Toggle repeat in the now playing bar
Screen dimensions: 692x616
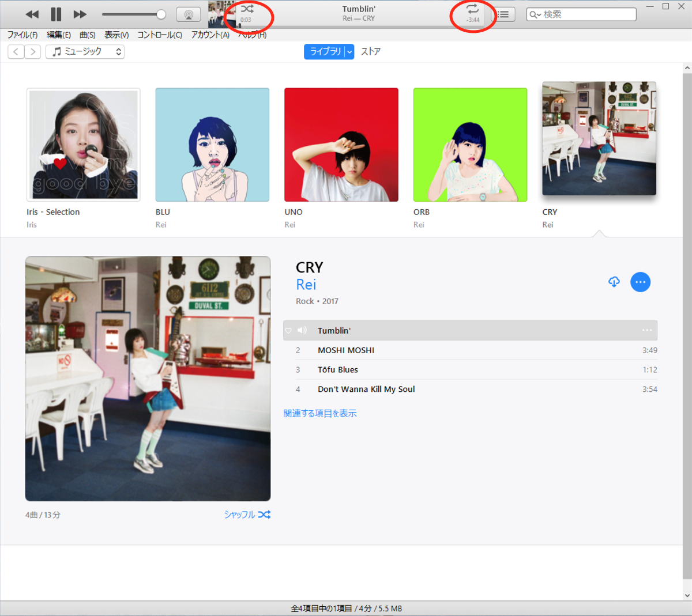[472, 9]
